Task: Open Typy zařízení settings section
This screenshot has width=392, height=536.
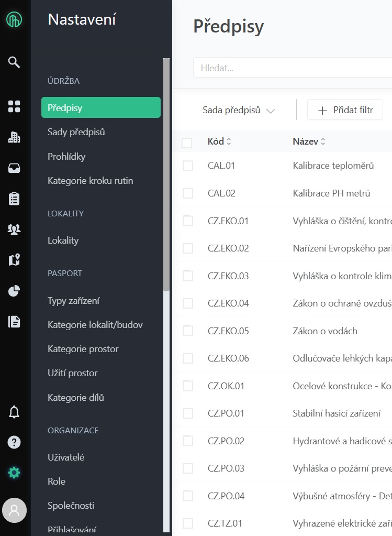Action: 73,301
